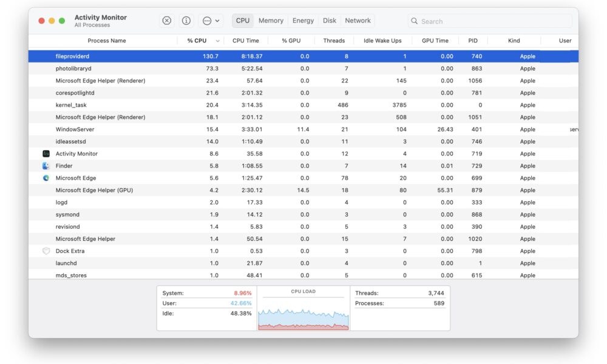Viewport: 607px width, 364px height.
Task: Click the Dock Extra shield icon
Action: pos(46,251)
